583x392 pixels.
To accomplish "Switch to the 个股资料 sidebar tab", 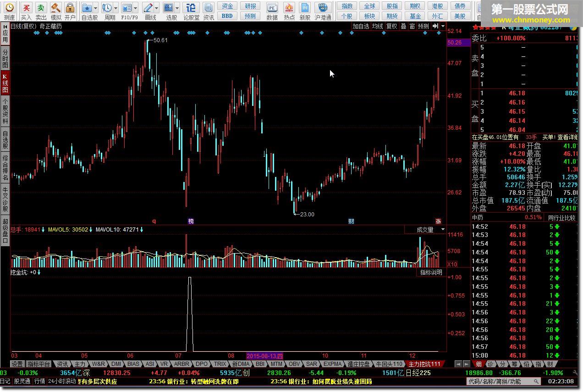I will [5, 111].
